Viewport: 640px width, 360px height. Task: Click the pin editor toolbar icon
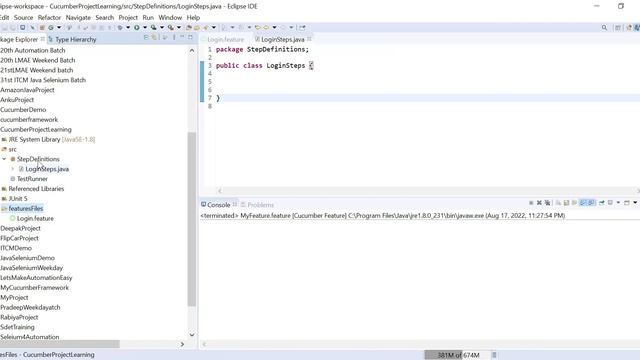pos(302,27)
